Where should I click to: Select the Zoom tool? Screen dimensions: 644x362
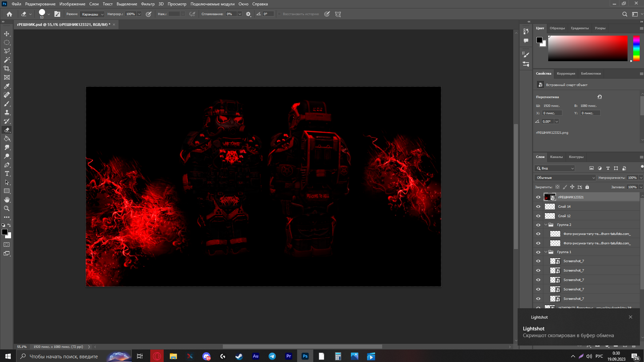(x=7, y=208)
